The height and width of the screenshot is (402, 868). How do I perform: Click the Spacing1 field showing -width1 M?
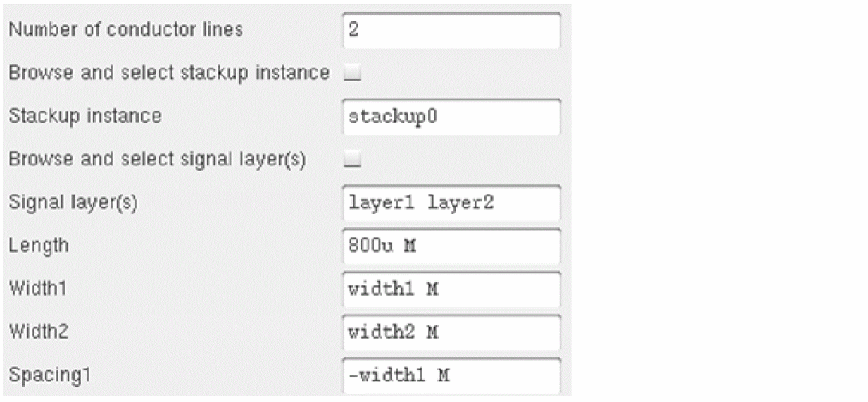pyautogui.click(x=451, y=375)
